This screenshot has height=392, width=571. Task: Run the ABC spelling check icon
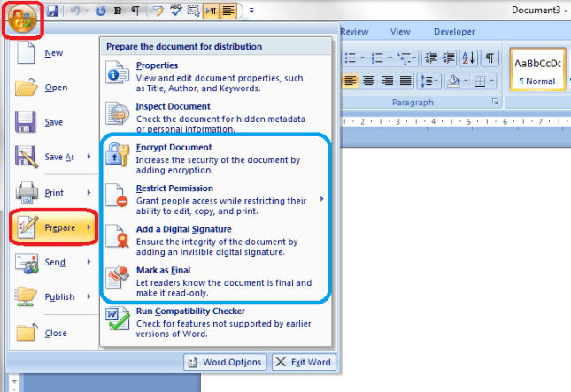click(x=176, y=11)
